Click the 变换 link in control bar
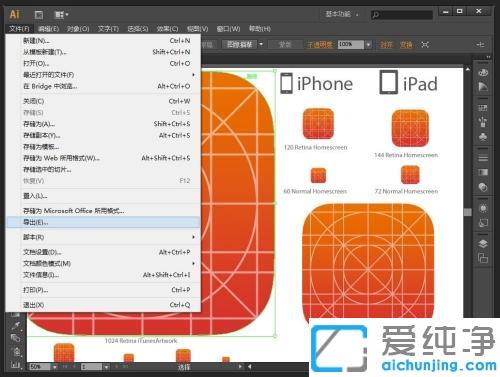 click(x=406, y=45)
